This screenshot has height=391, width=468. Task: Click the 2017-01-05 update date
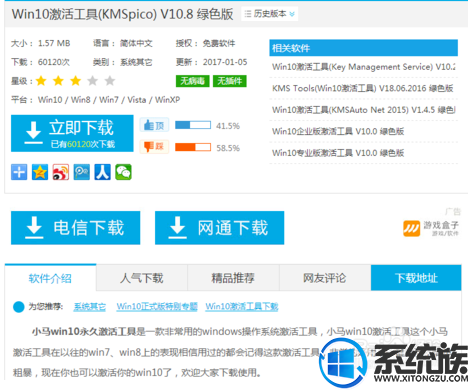click(225, 62)
